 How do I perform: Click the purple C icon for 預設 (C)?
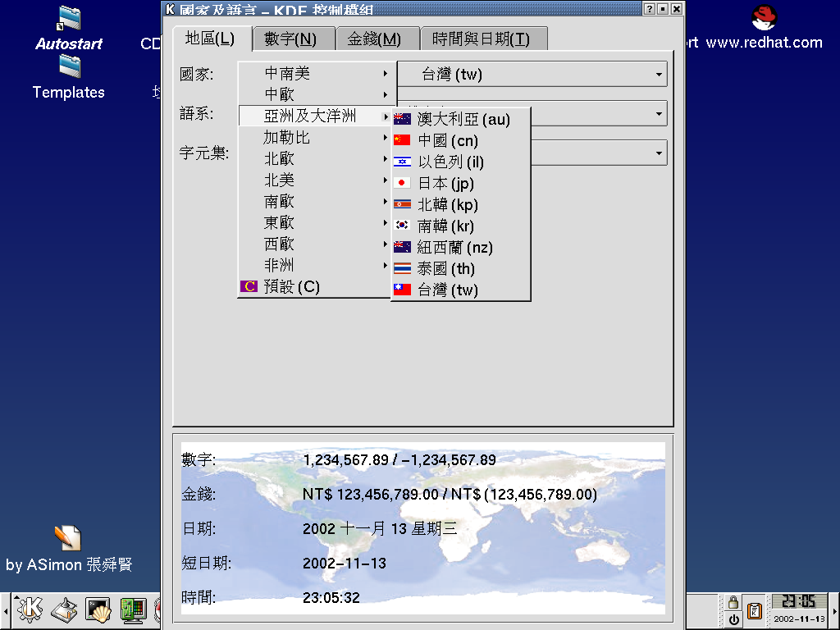tap(249, 286)
